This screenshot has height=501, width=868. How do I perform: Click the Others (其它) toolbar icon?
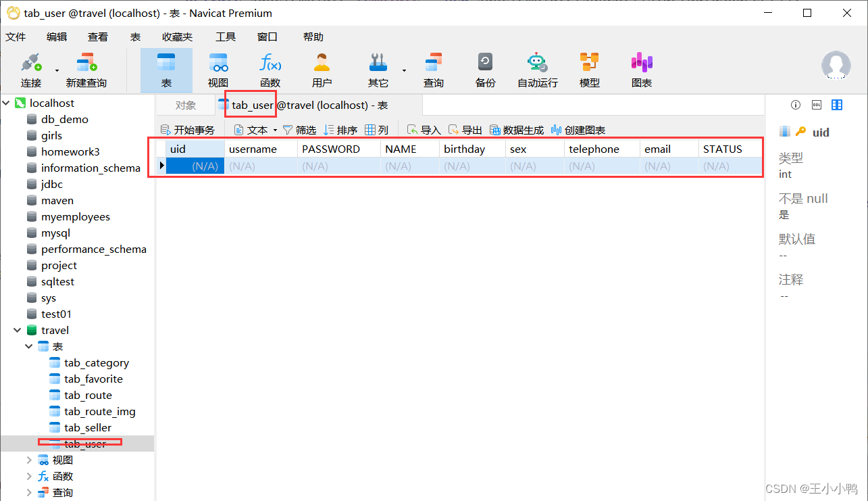pos(378,70)
